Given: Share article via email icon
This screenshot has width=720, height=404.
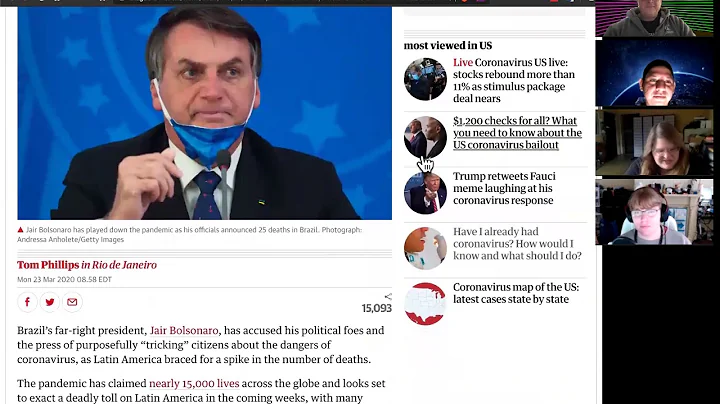Looking at the screenshot, I should click(x=72, y=302).
